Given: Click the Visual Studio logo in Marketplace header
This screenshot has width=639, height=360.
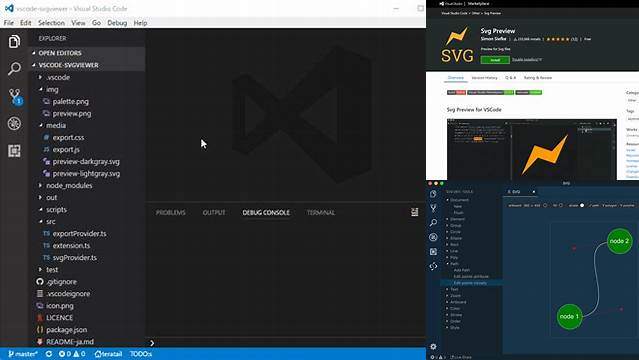Looking at the screenshot, I should click(x=441, y=4).
